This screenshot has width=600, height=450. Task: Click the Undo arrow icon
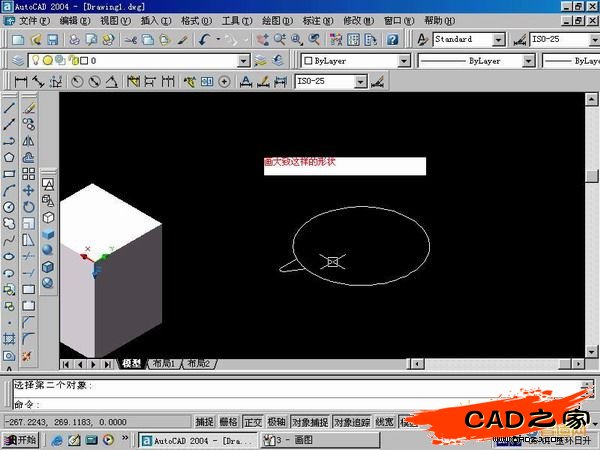[205, 39]
